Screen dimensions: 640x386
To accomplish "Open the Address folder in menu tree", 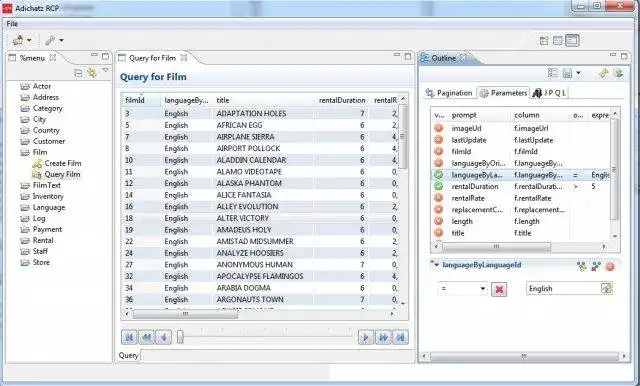I will [x=46, y=97].
